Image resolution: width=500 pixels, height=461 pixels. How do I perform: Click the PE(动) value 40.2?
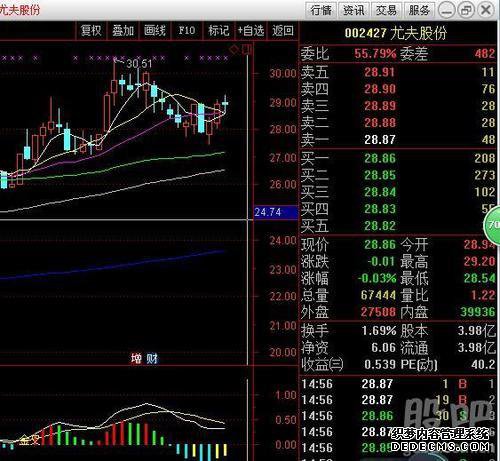coord(483,364)
